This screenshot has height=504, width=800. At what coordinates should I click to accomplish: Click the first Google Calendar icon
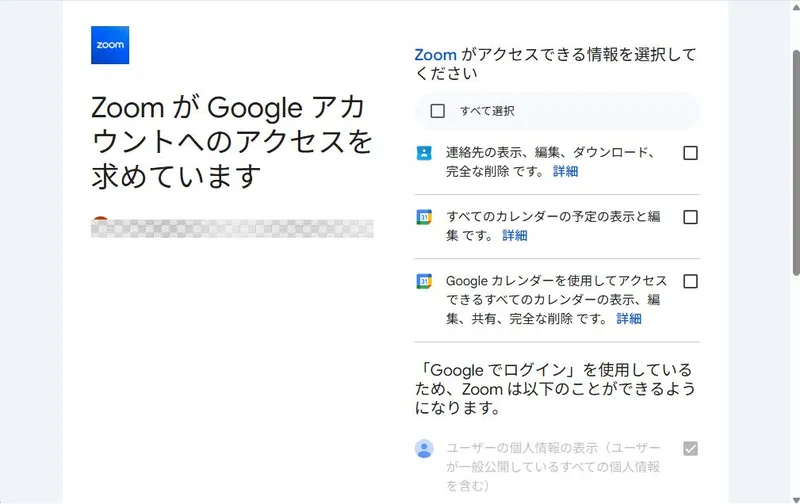[424, 217]
